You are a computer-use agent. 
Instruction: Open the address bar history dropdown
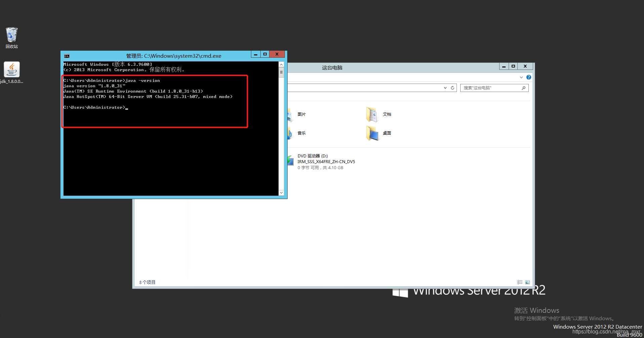click(x=445, y=88)
